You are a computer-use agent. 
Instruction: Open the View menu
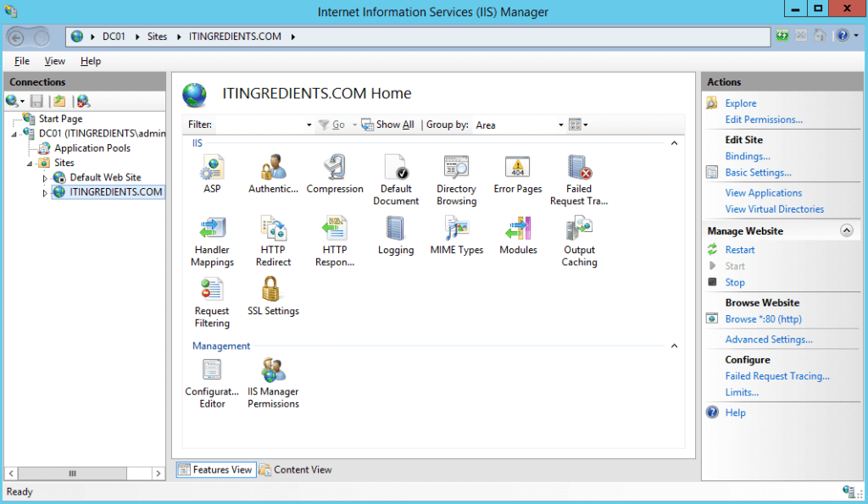point(55,61)
